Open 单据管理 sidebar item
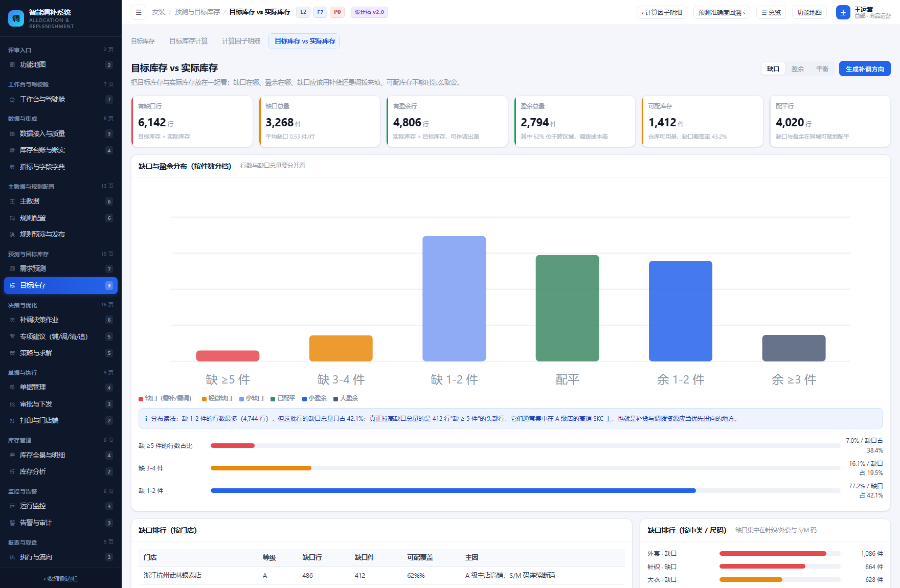Screen dimensions: 900x588 tap(61, 388)
